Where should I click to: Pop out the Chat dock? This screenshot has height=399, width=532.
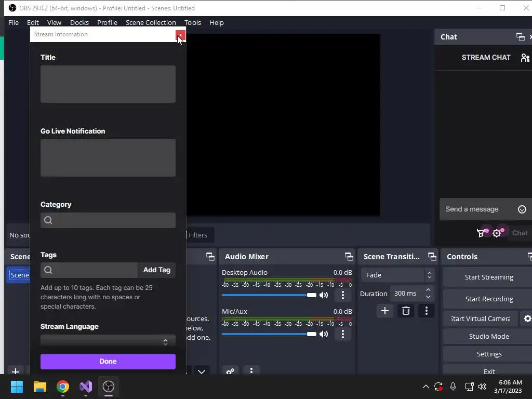[x=520, y=37]
